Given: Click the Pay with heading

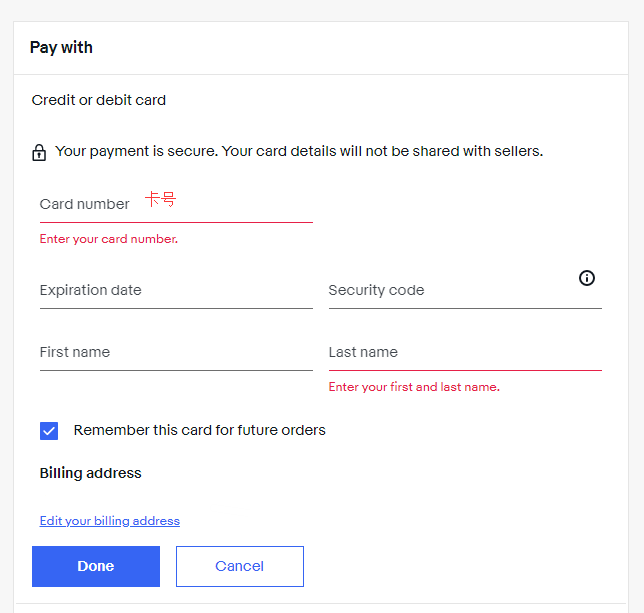Looking at the screenshot, I should (x=61, y=48).
